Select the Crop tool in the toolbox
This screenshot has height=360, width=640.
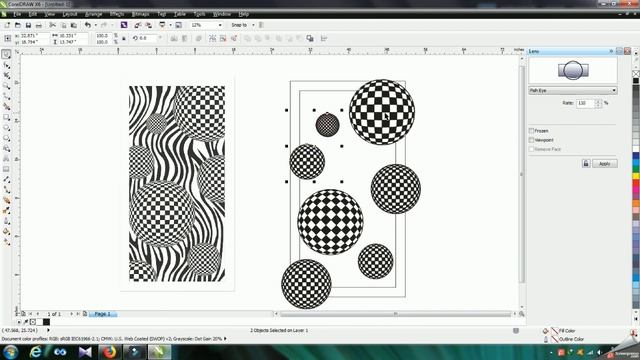click(6, 76)
